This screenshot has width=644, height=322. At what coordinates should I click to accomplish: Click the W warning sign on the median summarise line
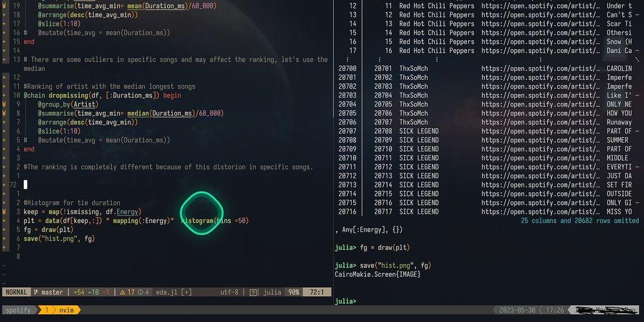[5, 113]
